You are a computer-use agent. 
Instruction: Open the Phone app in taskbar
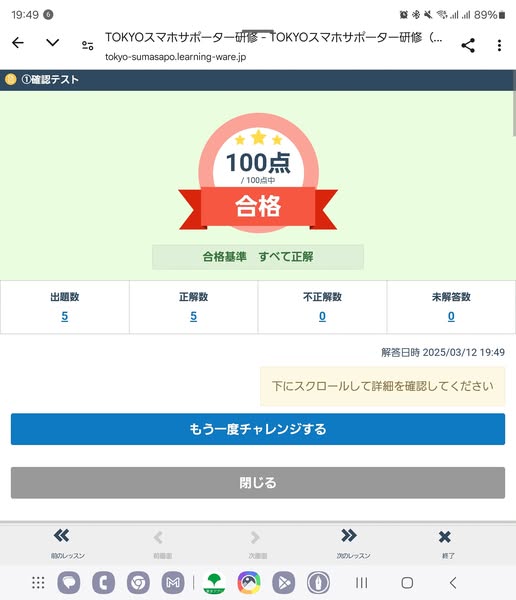pyautogui.click(x=103, y=582)
